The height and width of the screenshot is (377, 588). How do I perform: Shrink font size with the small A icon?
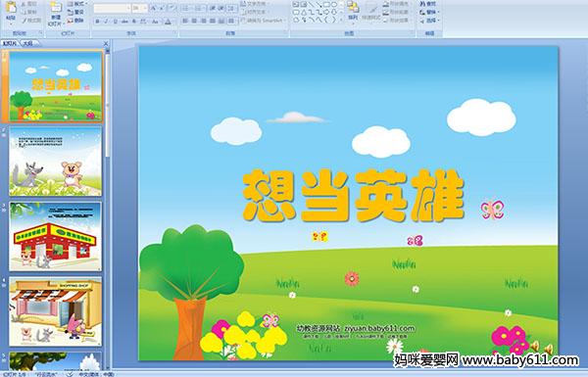(x=162, y=8)
